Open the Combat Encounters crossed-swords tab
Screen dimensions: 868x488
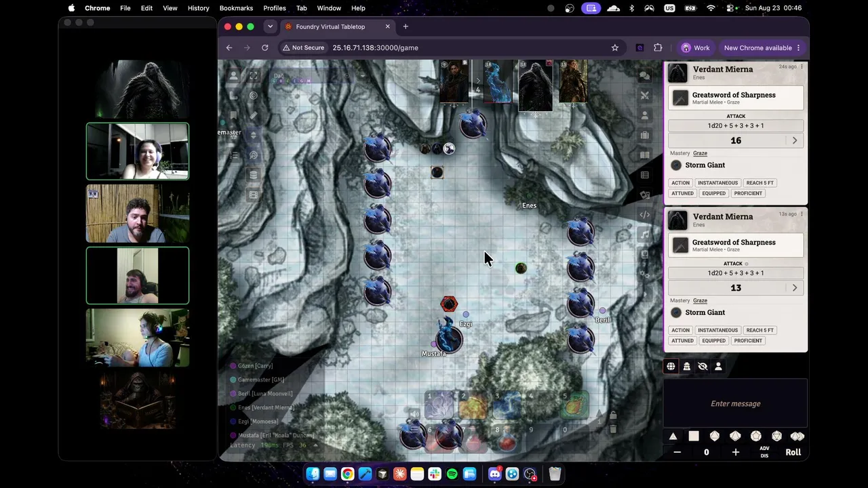[645, 96]
